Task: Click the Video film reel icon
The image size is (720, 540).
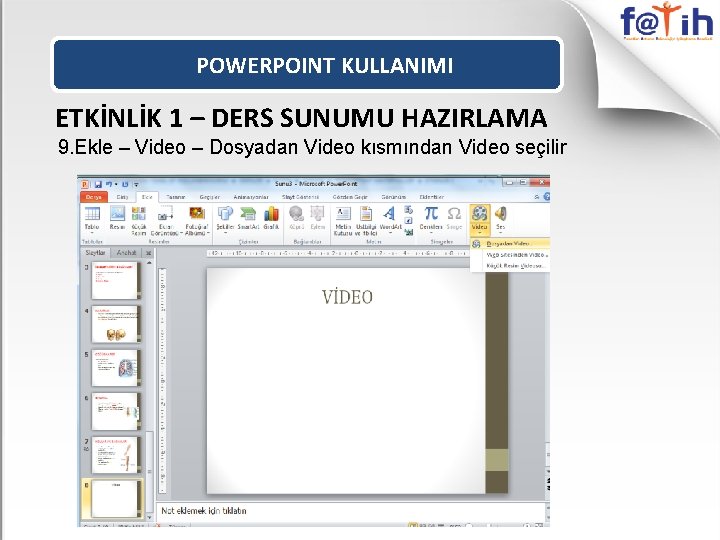Action: [x=479, y=214]
